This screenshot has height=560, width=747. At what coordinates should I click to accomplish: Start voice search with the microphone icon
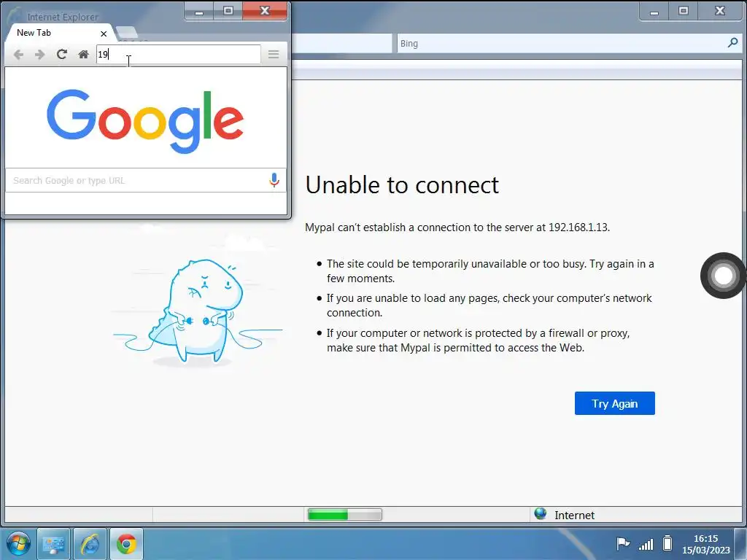[x=274, y=180]
